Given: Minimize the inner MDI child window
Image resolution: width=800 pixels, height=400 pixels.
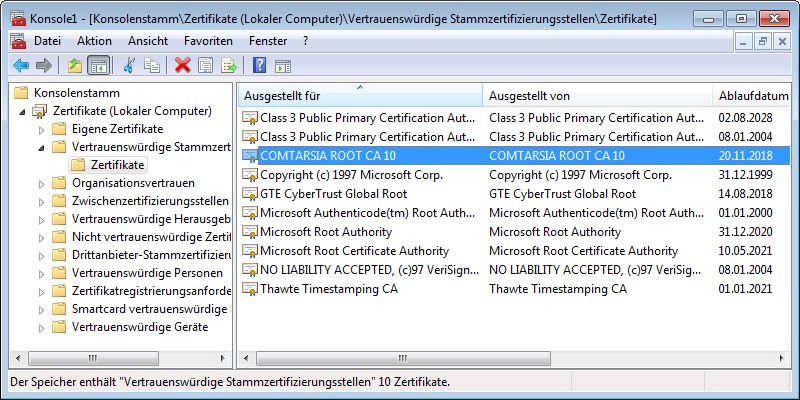Looking at the screenshot, I should click(x=744, y=42).
